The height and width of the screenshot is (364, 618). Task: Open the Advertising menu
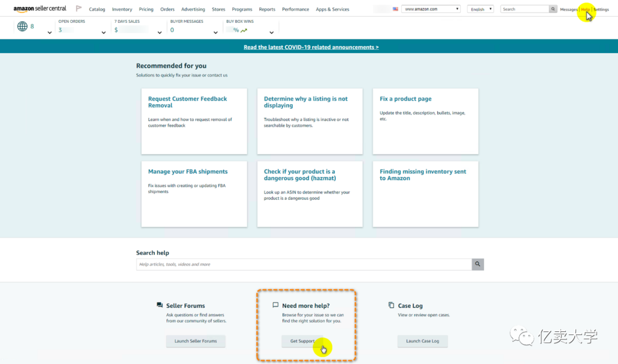click(x=193, y=9)
